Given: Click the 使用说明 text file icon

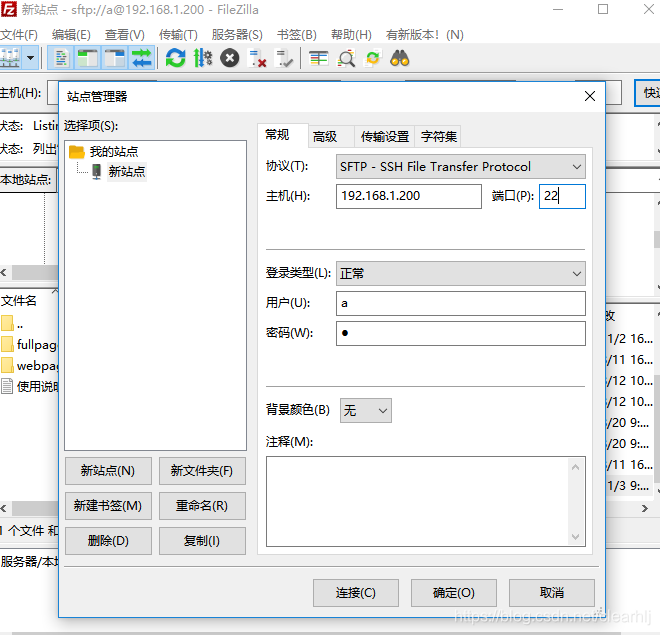Looking at the screenshot, I should pyautogui.click(x=7, y=386).
